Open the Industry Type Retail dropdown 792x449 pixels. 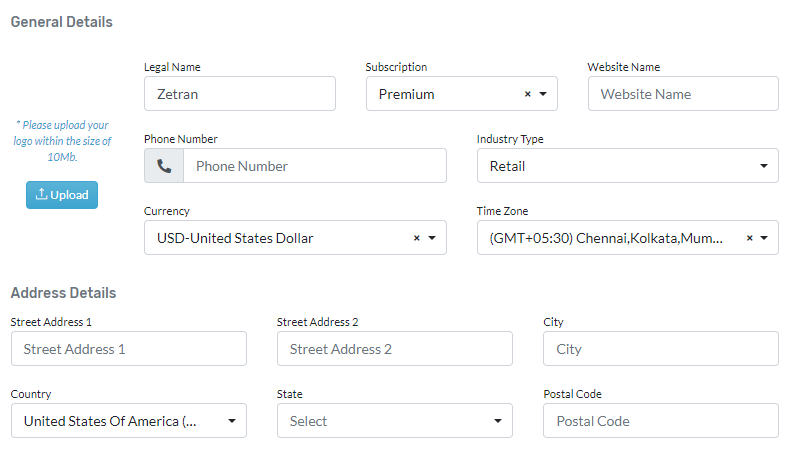[x=627, y=166]
